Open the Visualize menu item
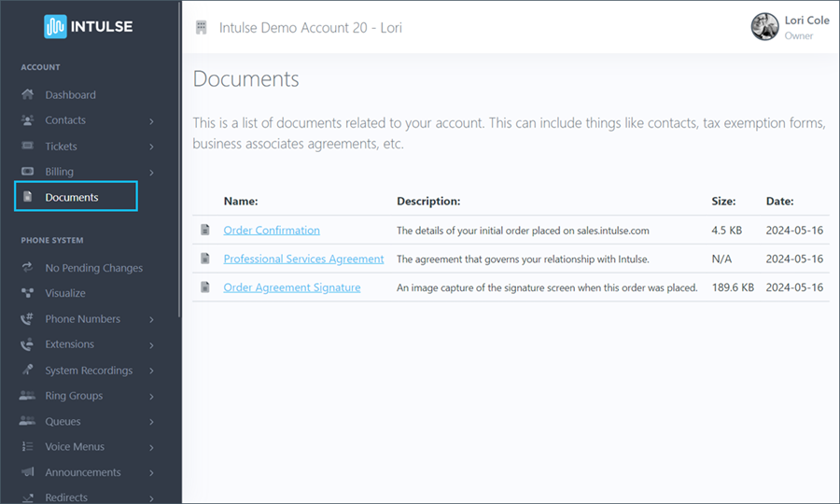Viewport: 840px width, 504px height. (x=65, y=293)
